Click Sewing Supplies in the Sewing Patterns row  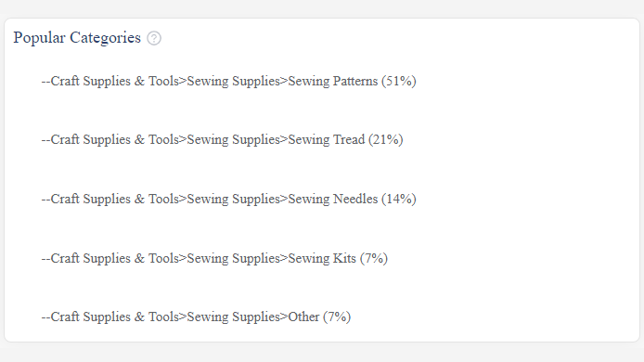point(233,81)
